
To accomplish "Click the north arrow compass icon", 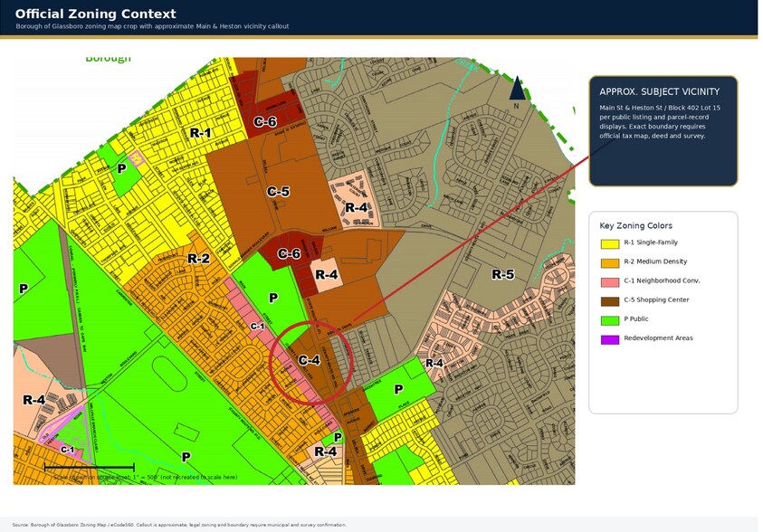I will (x=517, y=89).
